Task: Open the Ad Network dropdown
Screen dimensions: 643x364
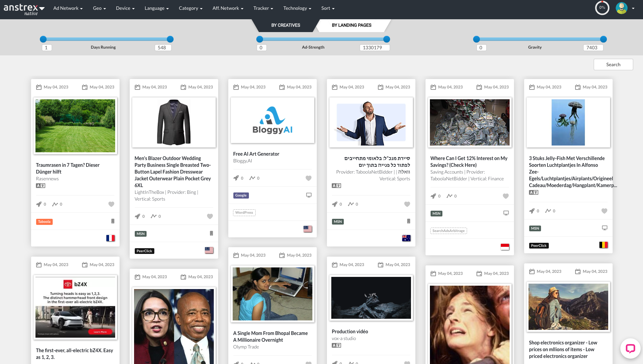Action: pyautogui.click(x=68, y=8)
